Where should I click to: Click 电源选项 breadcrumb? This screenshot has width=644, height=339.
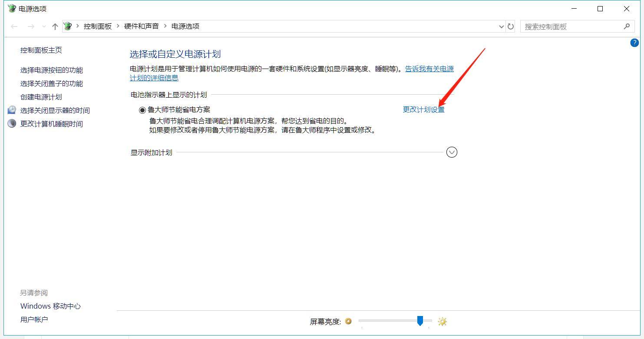pyautogui.click(x=185, y=26)
